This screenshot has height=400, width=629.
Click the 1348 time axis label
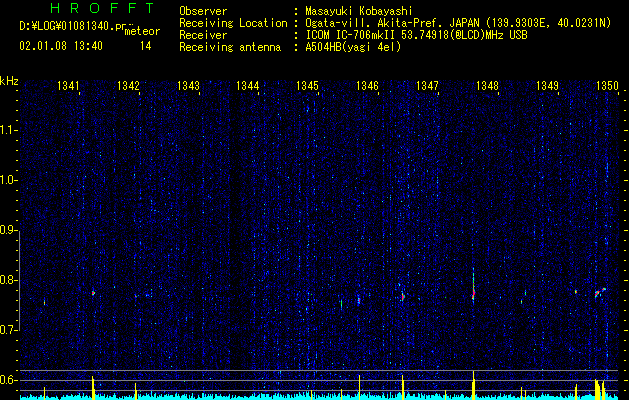[487, 86]
